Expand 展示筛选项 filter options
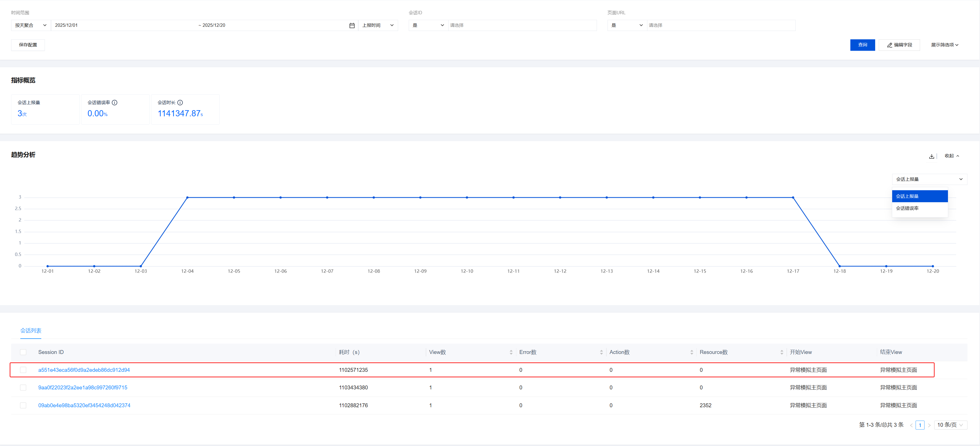The image size is (980, 446). 944,45
